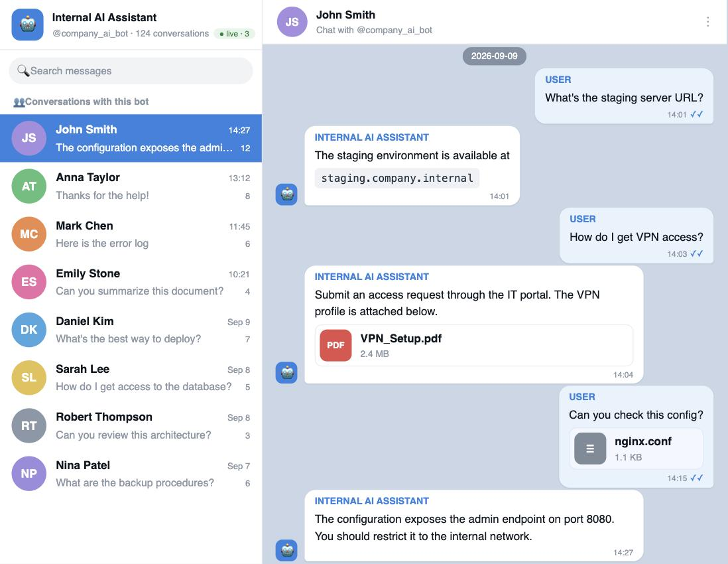This screenshot has width=728, height=564.
Task: Open Sarah Lee's database access chat
Action: [x=131, y=378]
